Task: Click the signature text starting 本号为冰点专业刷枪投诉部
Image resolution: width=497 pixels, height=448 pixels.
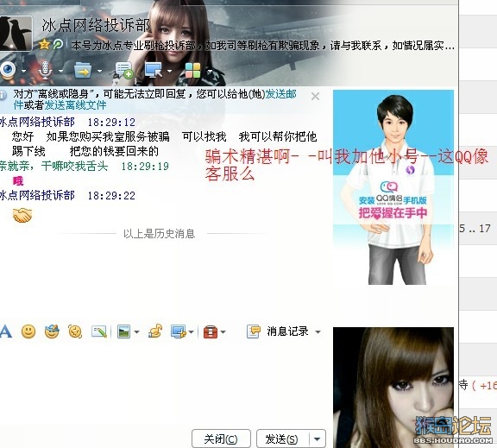Action: (x=262, y=46)
